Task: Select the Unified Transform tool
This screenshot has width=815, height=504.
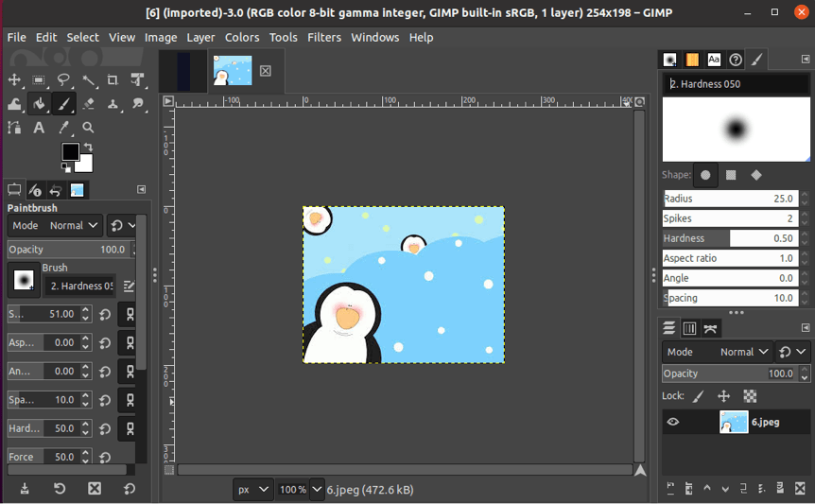Action: click(137, 79)
